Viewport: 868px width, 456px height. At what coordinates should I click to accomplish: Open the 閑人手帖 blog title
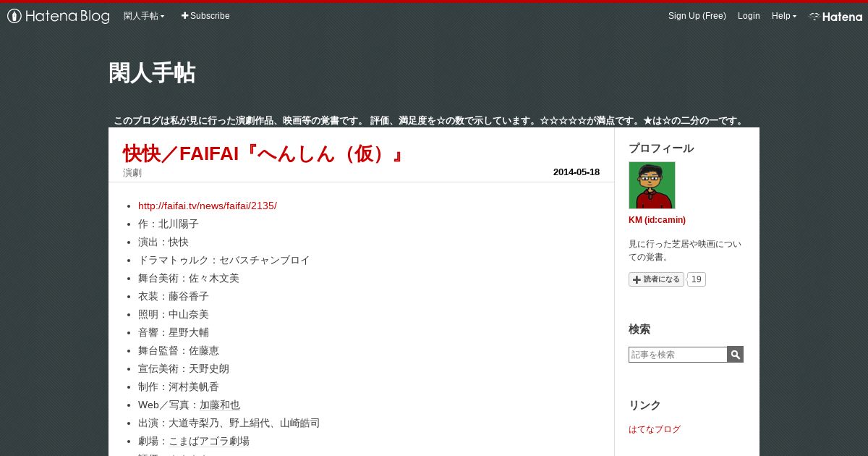pyautogui.click(x=152, y=73)
